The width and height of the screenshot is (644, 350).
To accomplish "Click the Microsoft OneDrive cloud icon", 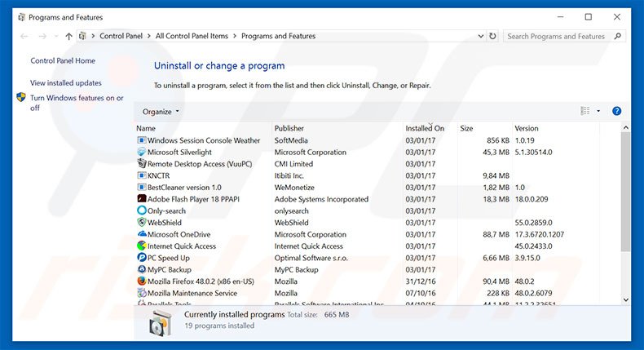I will 142,234.
